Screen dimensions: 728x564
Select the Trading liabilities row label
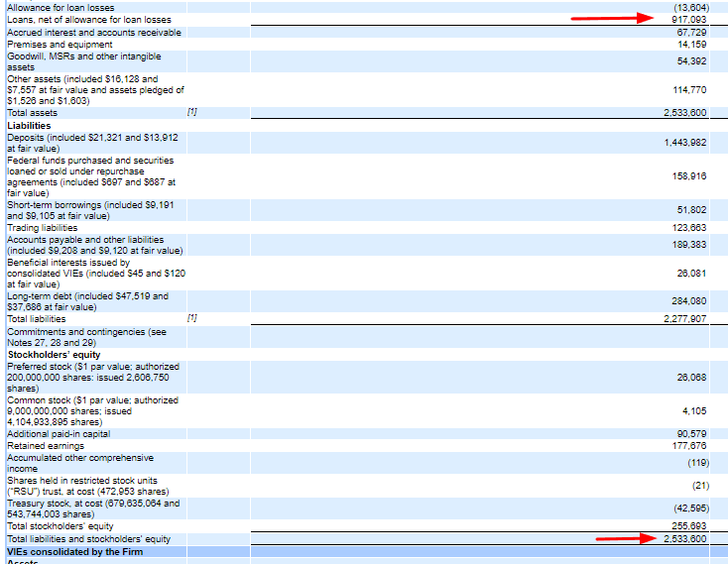pos(42,228)
